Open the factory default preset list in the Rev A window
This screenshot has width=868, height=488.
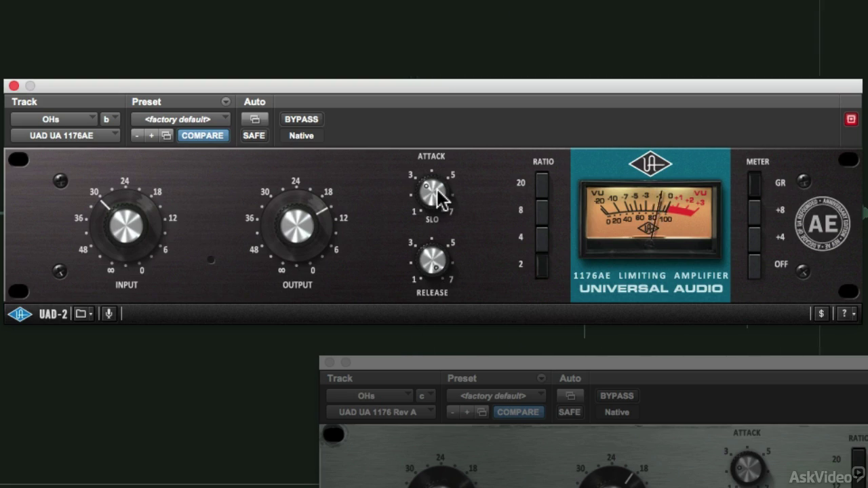click(x=496, y=396)
